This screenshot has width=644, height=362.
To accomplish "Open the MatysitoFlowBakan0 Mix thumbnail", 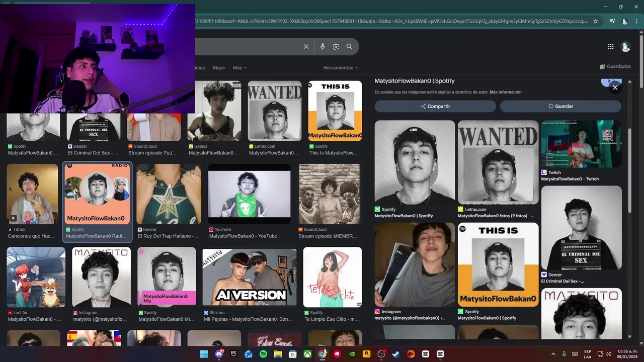I will tap(167, 277).
